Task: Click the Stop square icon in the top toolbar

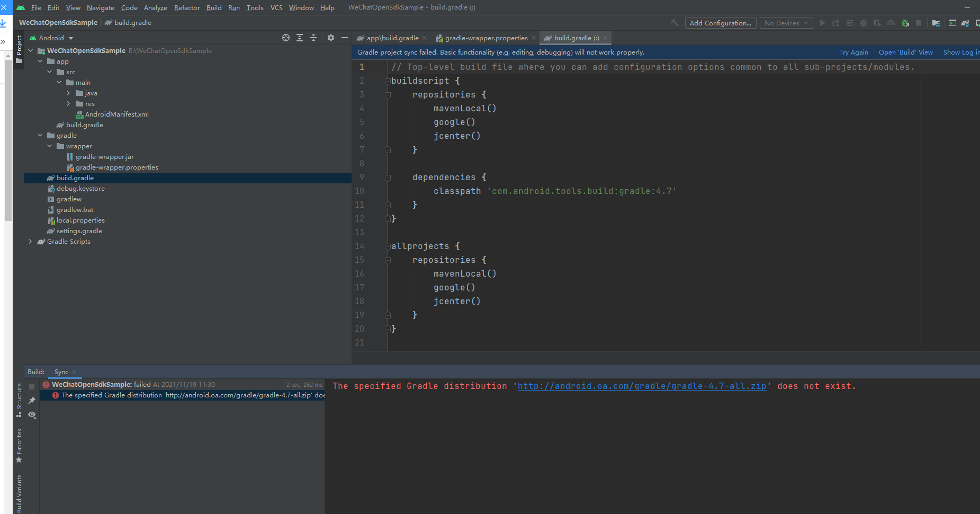Action: [x=919, y=23]
